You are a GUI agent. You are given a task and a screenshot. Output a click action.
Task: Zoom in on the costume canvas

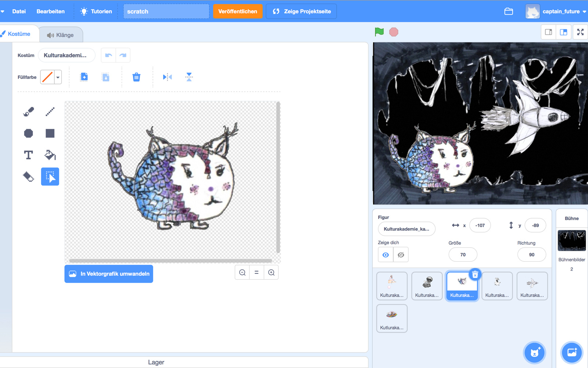[271, 273]
